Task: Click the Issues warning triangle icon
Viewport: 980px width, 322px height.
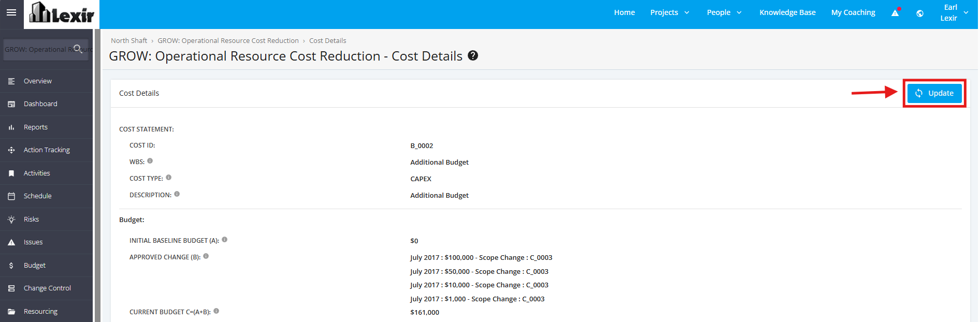Action: pos(11,242)
